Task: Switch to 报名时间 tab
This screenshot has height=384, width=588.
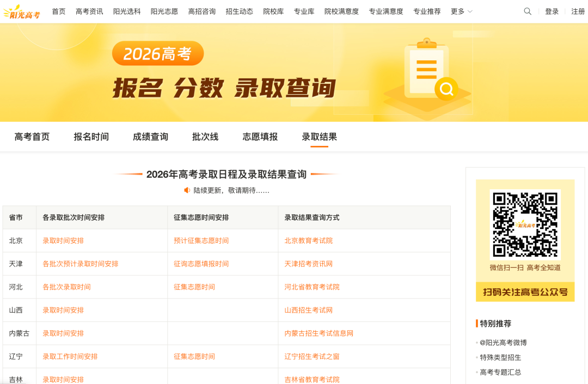Action: point(91,137)
